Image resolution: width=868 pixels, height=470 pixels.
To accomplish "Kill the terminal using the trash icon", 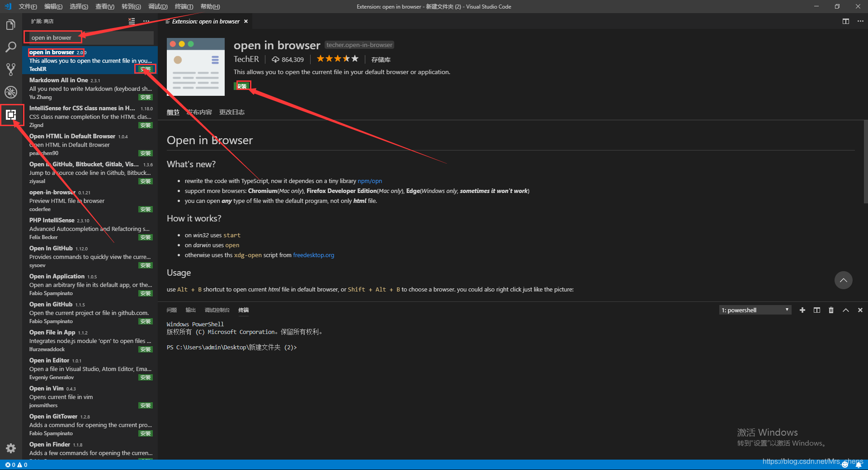I will coord(831,310).
